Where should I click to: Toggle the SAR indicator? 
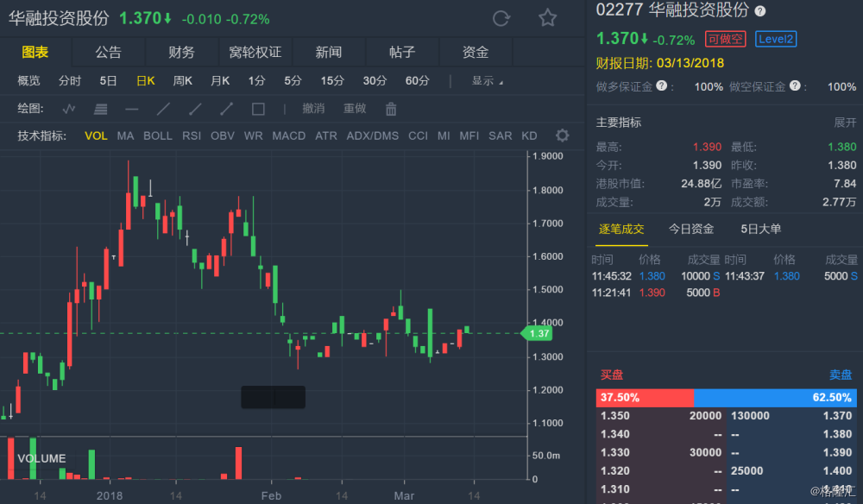tap(501, 135)
